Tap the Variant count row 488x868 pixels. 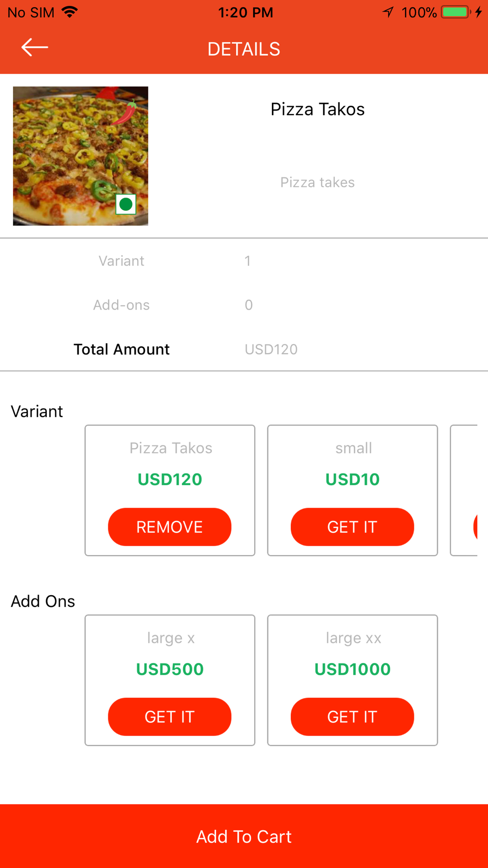click(244, 261)
